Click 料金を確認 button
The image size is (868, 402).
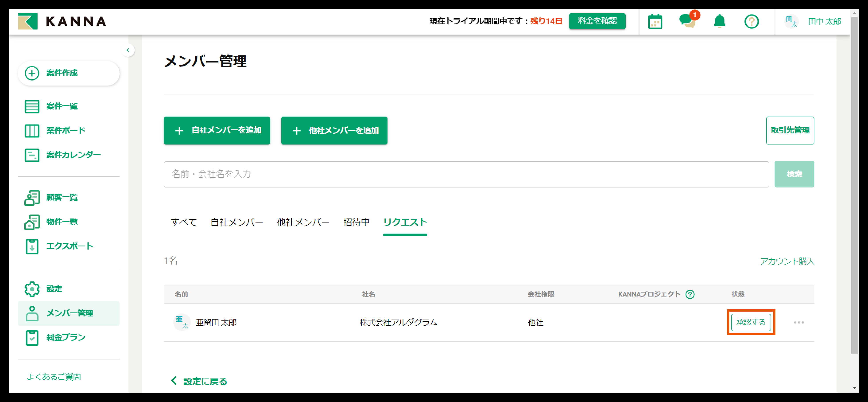(597, 21)
